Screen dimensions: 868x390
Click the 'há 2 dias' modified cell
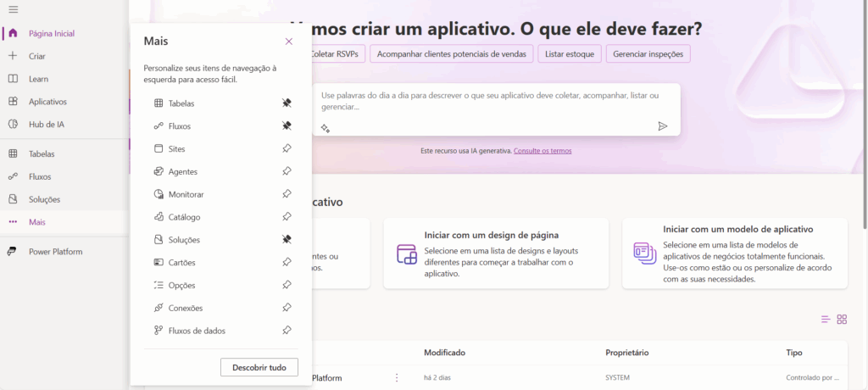tap(437, 378)
